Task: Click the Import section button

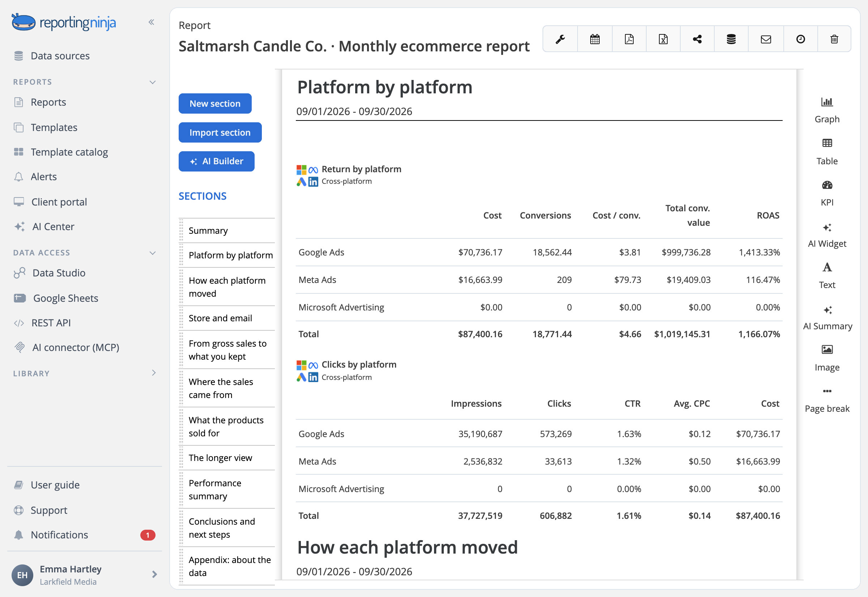Action: tap(220, 132)
